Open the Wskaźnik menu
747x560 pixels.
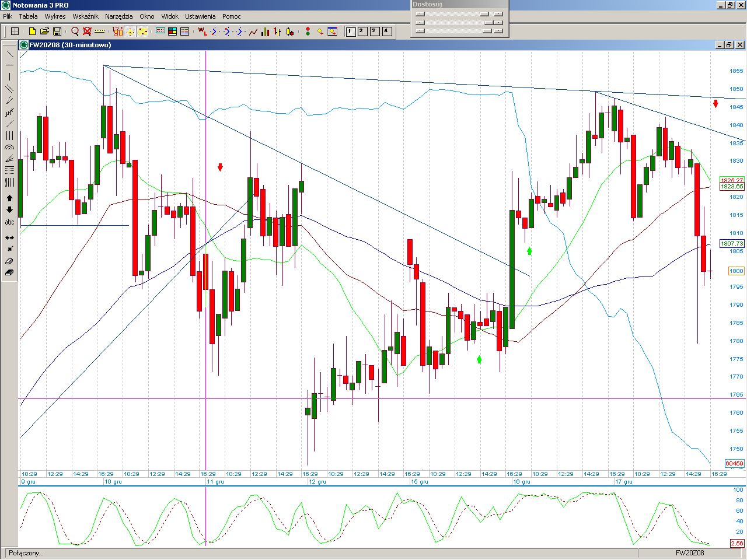click(x=85, y=16)
